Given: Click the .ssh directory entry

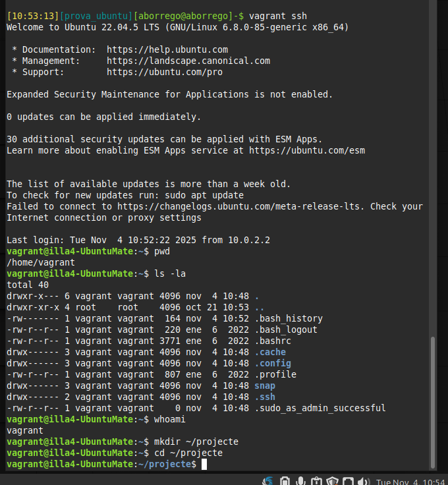Looking at the screenshot, I should pos(265,397).
